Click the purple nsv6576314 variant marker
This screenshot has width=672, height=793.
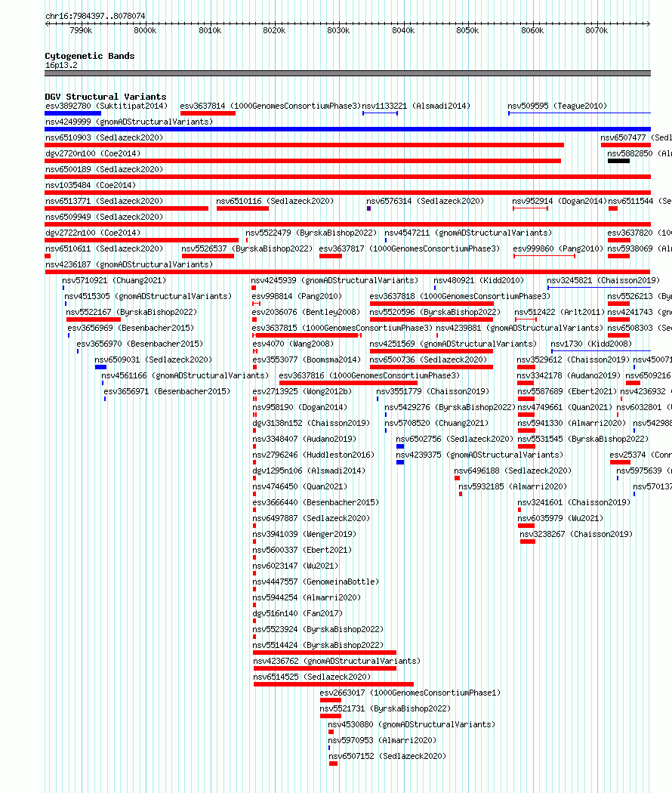pos(368,208)
